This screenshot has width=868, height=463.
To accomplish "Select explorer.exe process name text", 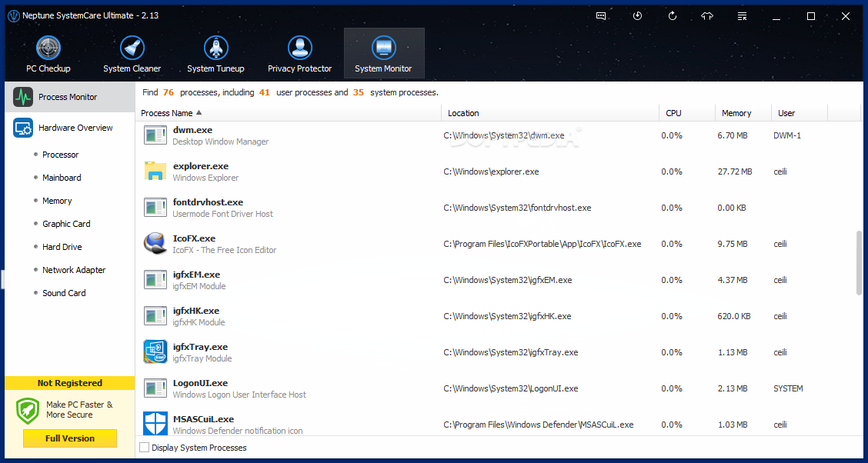I will tap(200, 166).
